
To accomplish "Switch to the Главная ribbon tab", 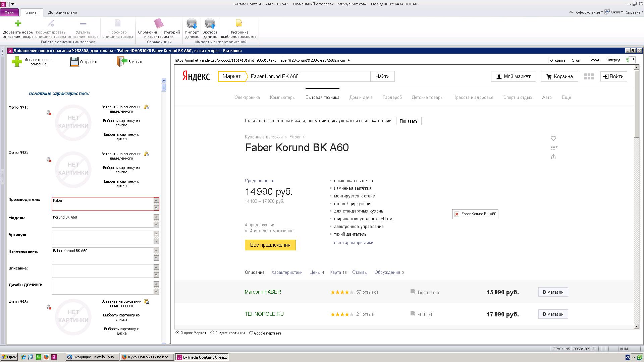I will click(32, 12).
